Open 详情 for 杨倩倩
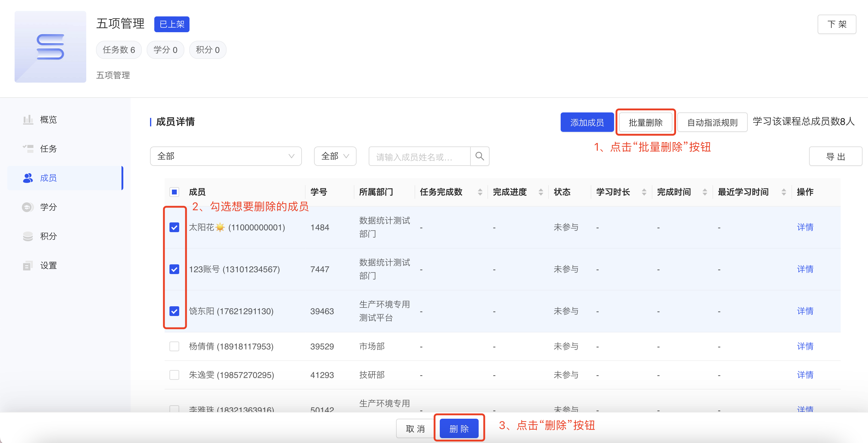The image size is (868, 443). pos(805,346)
